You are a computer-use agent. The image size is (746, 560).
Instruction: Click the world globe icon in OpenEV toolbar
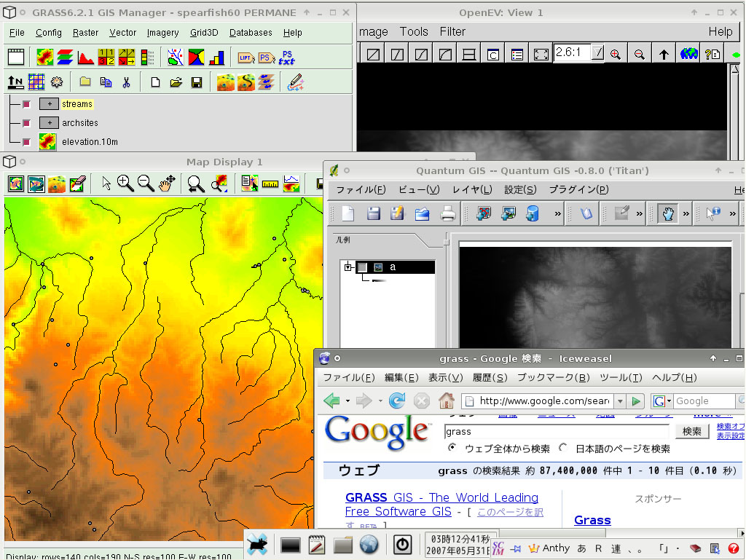point(688,54)
